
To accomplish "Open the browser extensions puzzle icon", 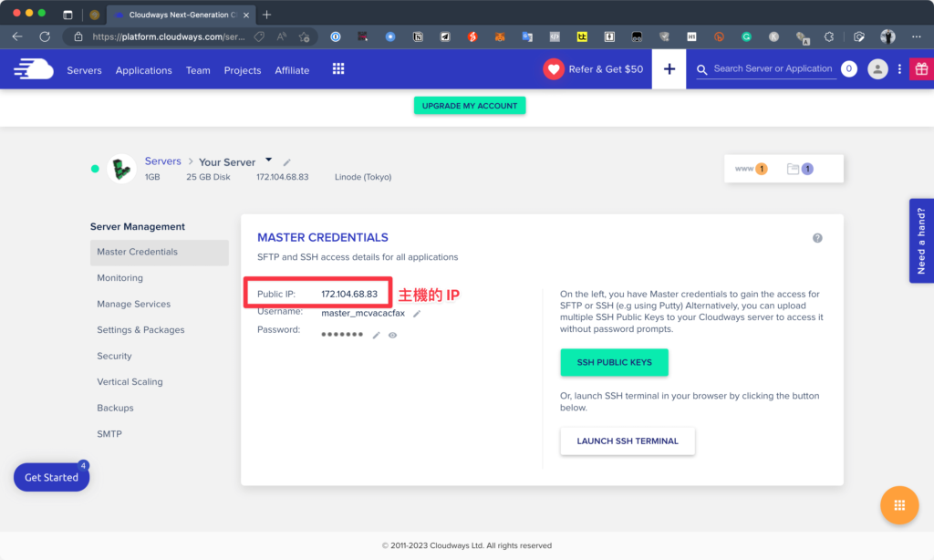I will [829, 36].
